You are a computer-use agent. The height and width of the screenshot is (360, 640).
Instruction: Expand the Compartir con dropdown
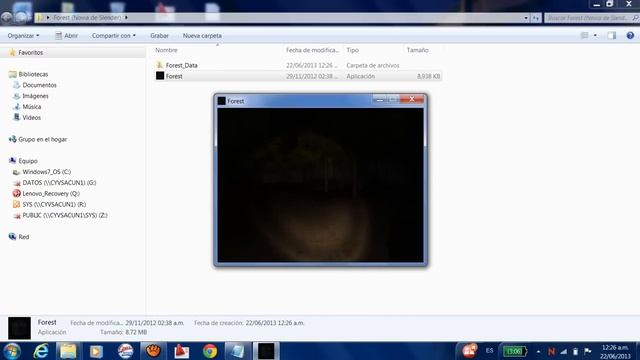(x=113, y=36)
